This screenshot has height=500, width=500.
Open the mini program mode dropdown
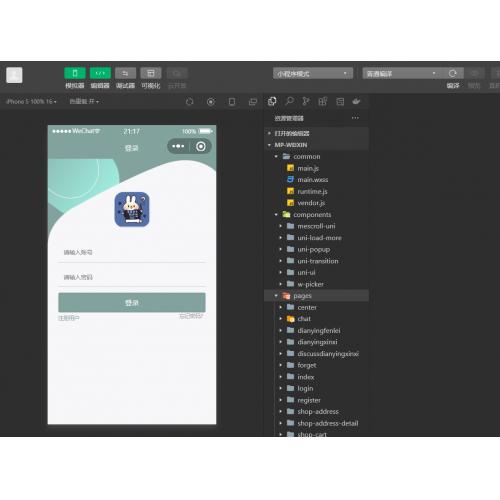pyautogui.click(x=313, y=73)
